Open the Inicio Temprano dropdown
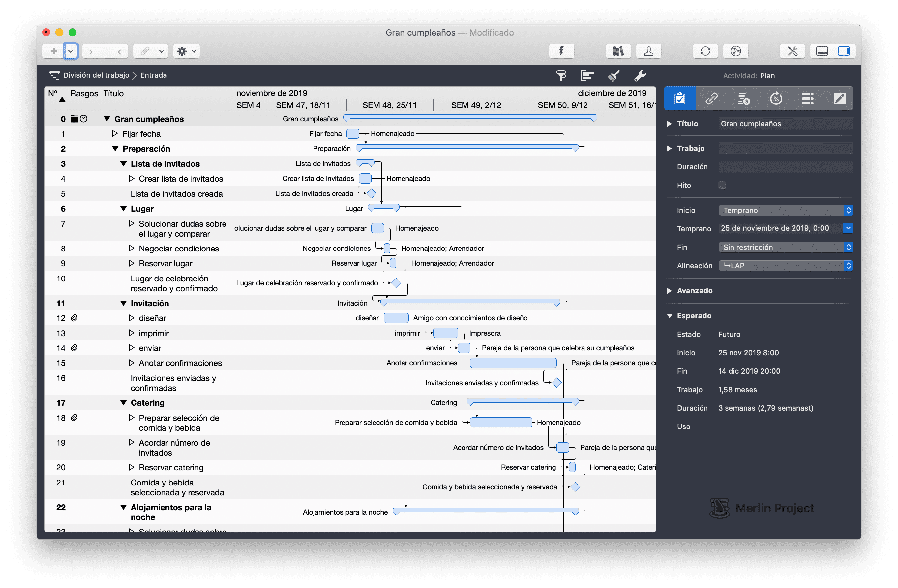This screenshot has height=588, width=898. point(786,210)
